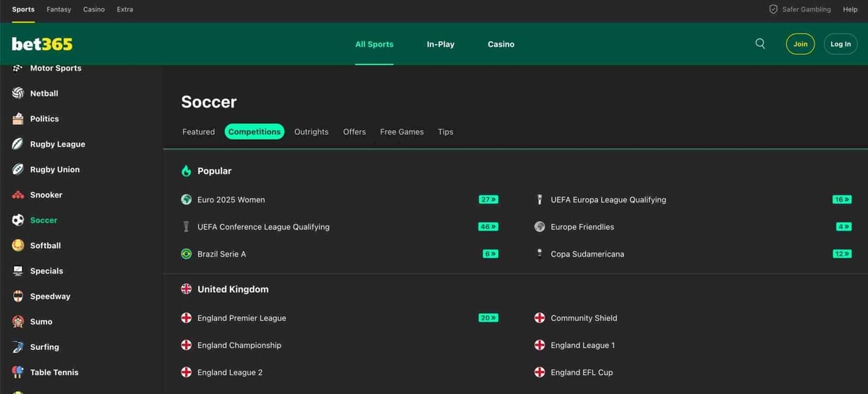Go to In-Play section

point(441,44)
